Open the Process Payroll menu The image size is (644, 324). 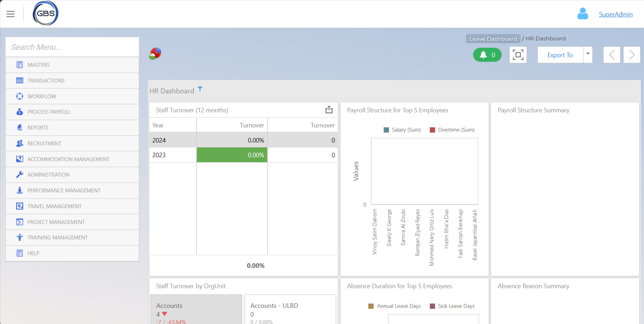point(49,112)
